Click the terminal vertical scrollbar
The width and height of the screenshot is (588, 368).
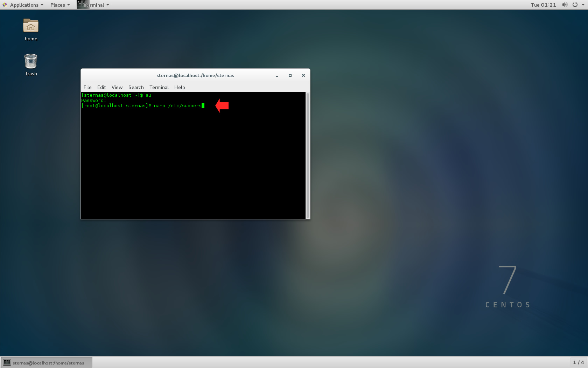tap(308, 156)
